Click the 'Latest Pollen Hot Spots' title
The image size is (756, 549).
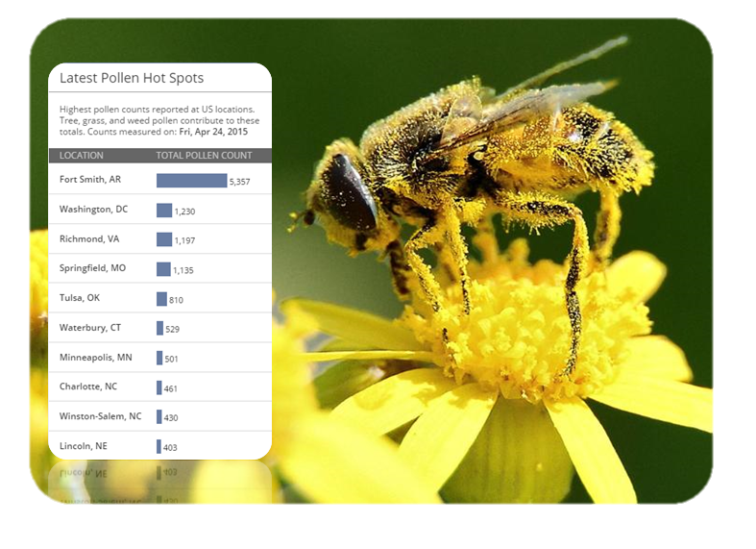click(132, 78)
